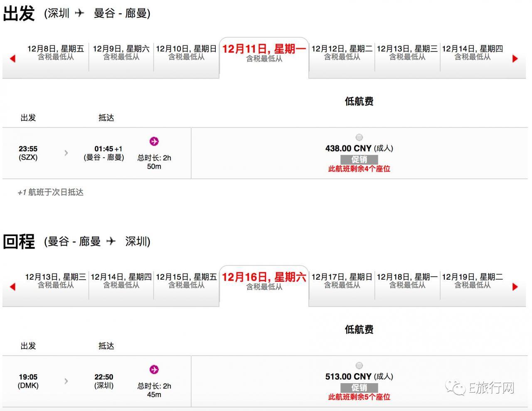Screen dimensions: 532x411
Task: Expand departure flight details chevron after 23:55
Action: [66, 153]
